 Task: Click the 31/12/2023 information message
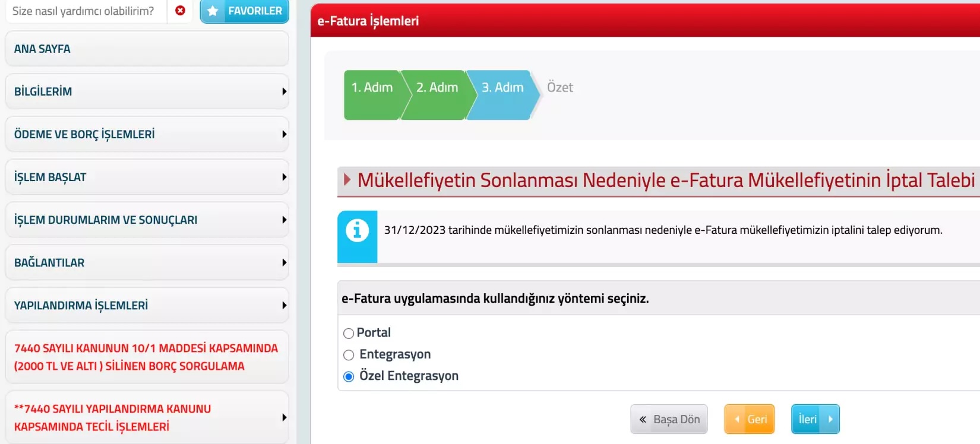pyautogui.click(x=663, y=230)
